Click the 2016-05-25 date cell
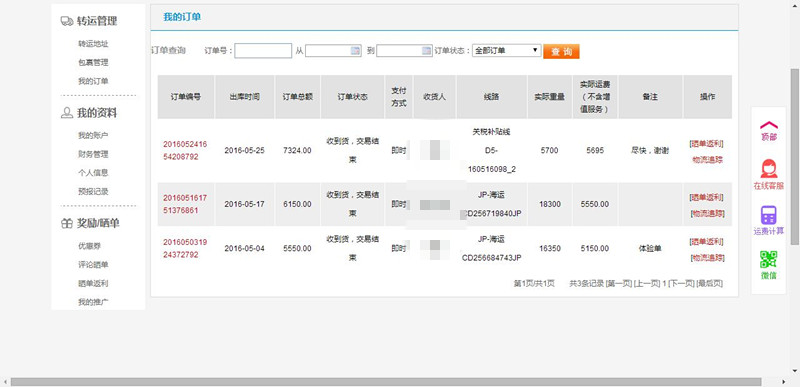The image size is (800, 387). [244, 150]
